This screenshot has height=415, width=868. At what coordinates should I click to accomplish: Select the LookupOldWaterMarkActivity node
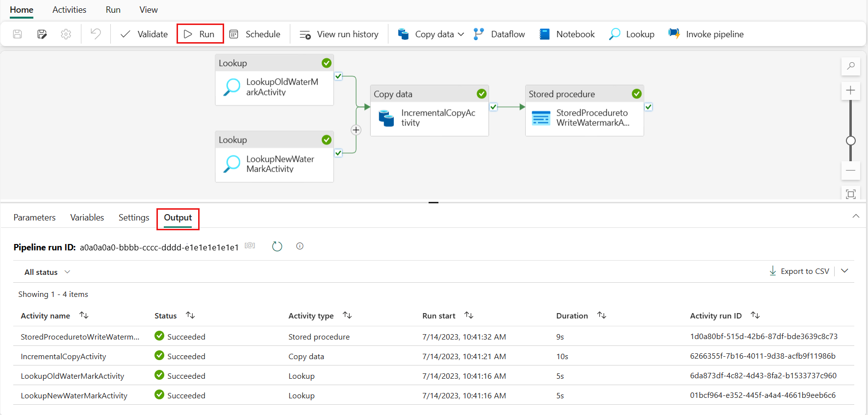[275, 80]
